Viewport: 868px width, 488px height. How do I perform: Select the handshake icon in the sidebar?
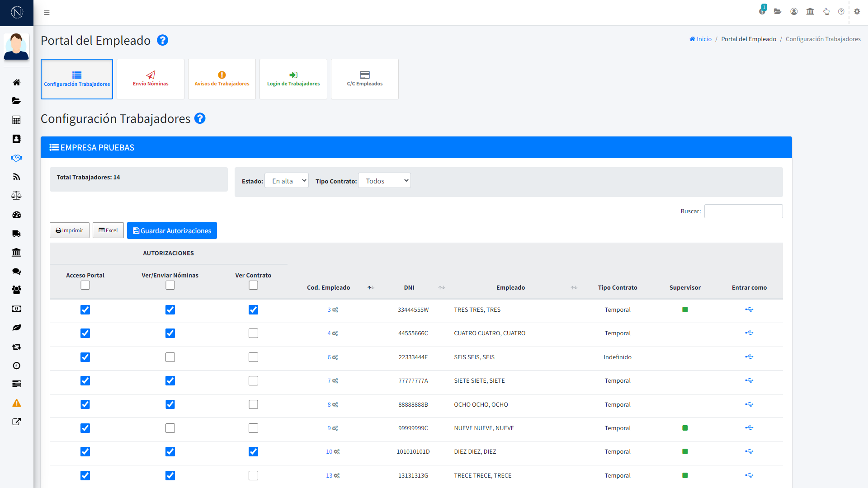click(x=17, y=158)
